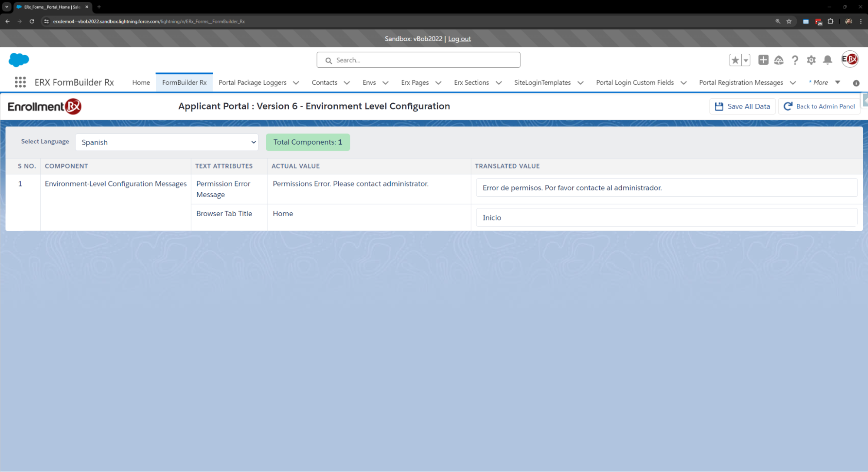Viewport: 868px width, 472px height.
Task: Open the App Launcher grid icon
Action: (x=20, y=83)
